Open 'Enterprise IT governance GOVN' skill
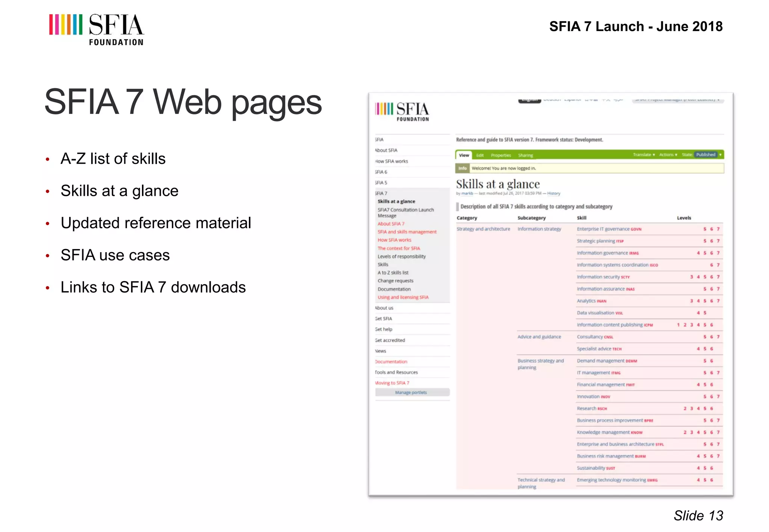 pyautogui.click(x=609, y=229)
